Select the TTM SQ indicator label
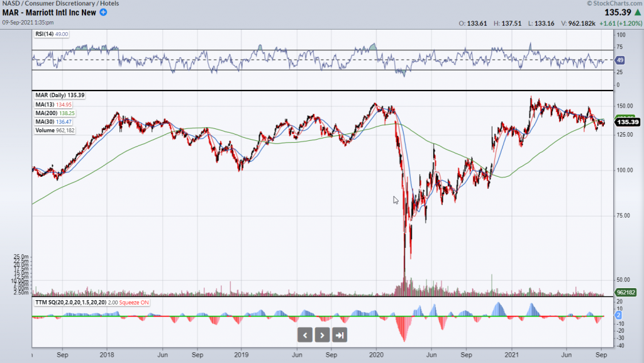Image resolution: width=644 pixels, height=363 pixels. pos(70,303)
